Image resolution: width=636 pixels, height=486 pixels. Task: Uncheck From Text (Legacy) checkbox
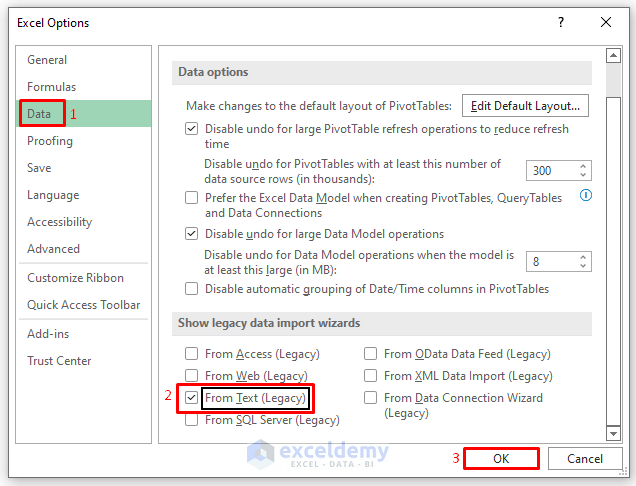[192, 398]
